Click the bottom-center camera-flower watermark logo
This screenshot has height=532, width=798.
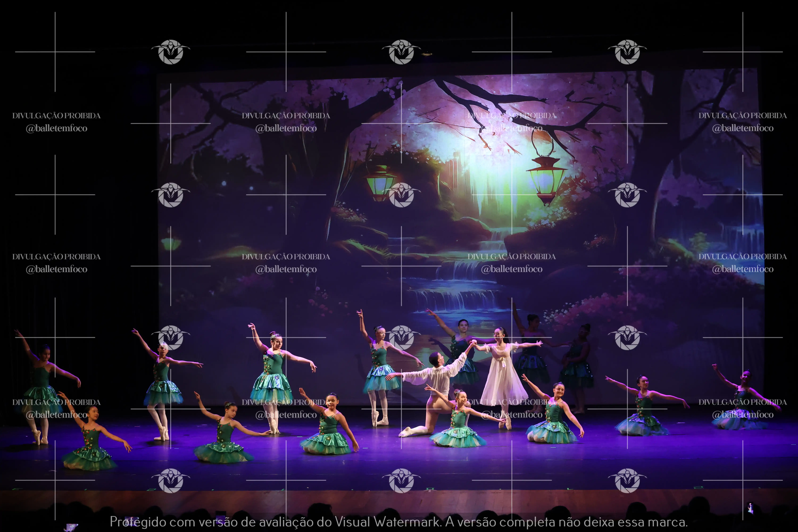pyautogui.click(x=401, y=480)
